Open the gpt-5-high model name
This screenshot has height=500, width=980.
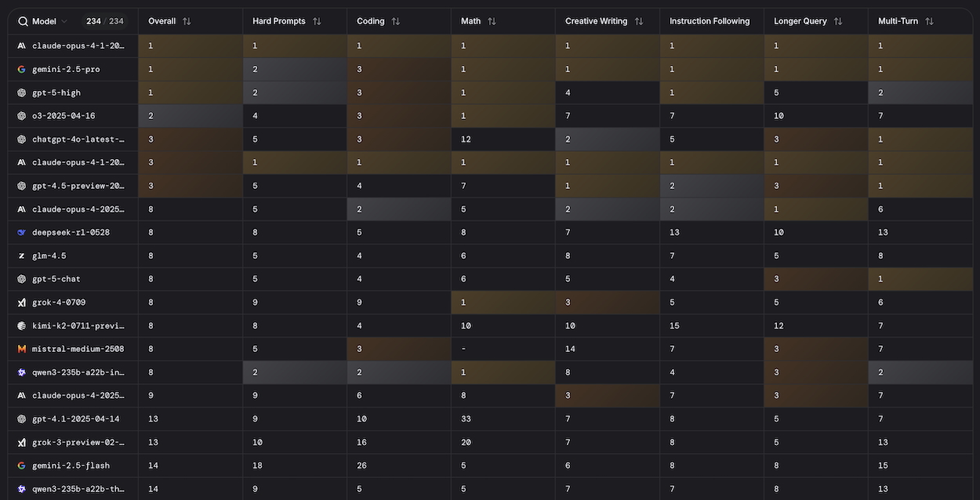tap(56, 92)
